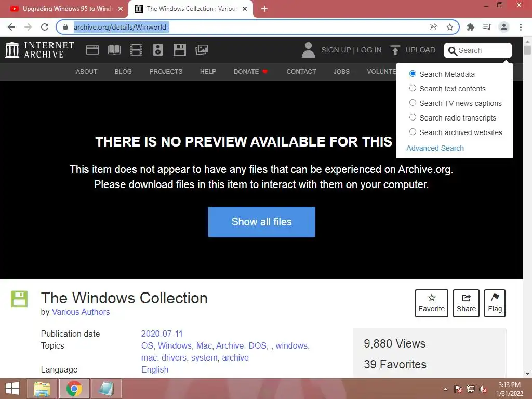Screen dimensions: 532x399
Task: Show hidden tray icons arrow
Action: [x=445, y=389]
